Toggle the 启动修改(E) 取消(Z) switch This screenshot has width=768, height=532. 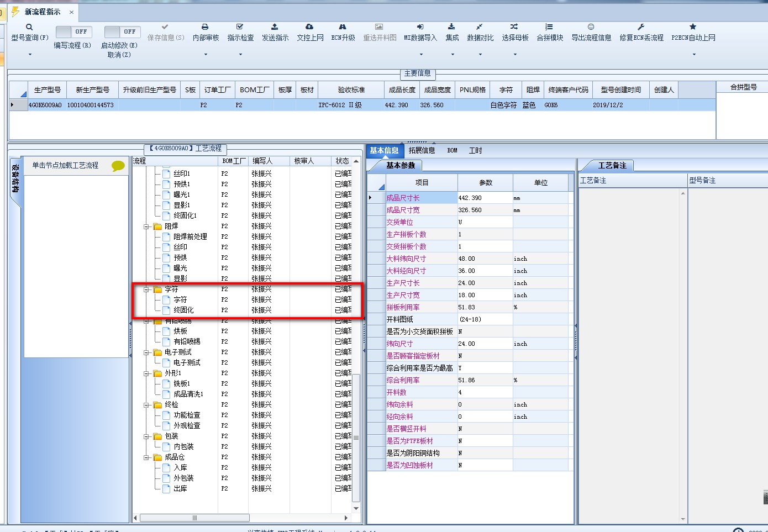click(122, 31)
